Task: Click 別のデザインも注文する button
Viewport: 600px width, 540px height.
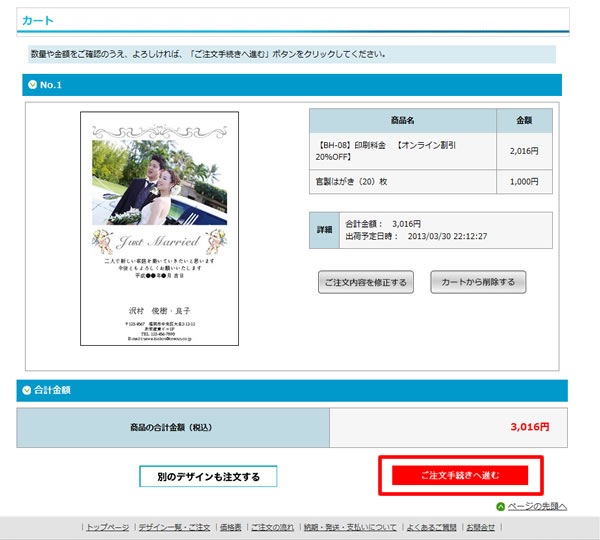Action: click(208, 476)
